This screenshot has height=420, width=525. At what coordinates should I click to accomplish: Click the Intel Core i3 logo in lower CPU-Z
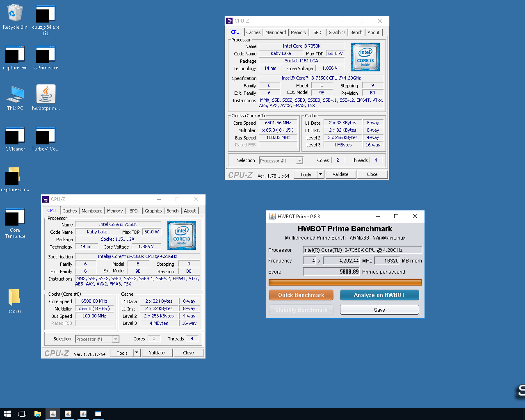click(182, 235)
